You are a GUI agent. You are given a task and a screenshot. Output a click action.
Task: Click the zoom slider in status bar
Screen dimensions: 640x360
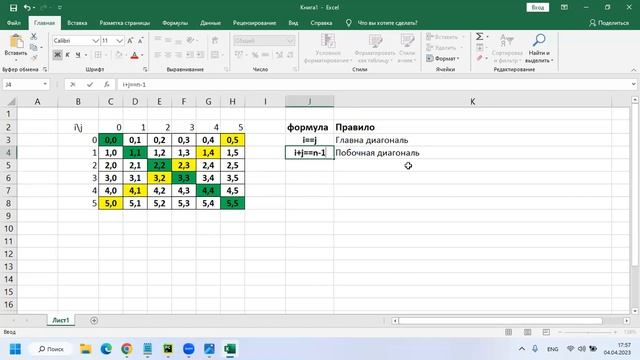(588, 332)
